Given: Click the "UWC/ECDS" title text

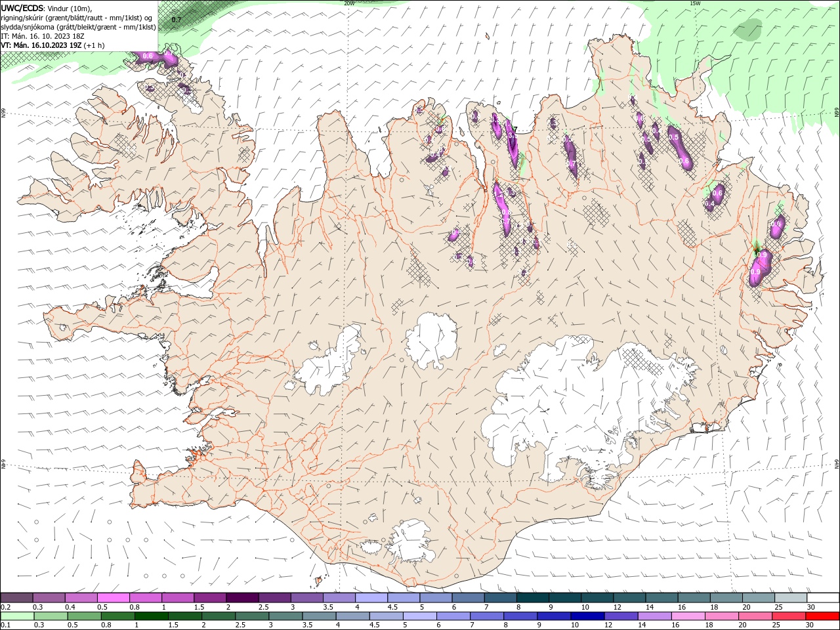Looking at the screenshot, I should [x=22, y=8].
